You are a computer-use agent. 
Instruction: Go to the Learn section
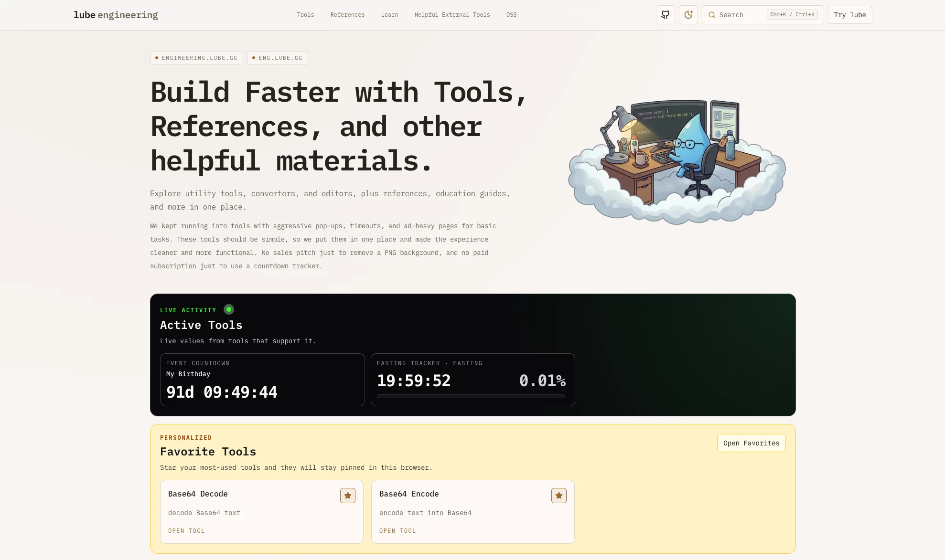[x=389, y=15]
